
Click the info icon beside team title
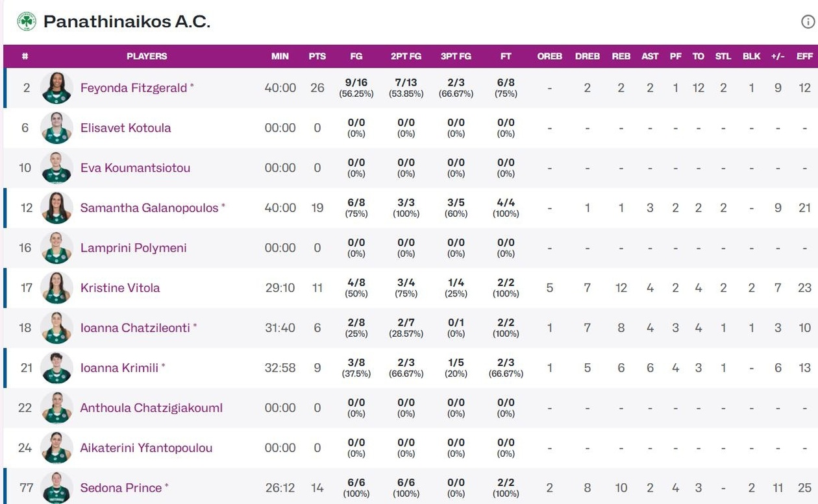[x=808, y=22]
